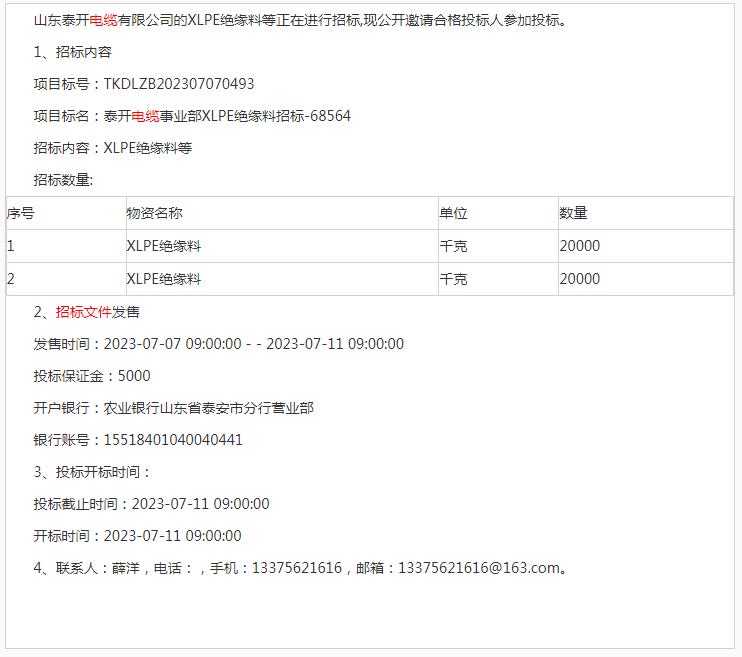Image resolution: width=742 pixels, height=657 pixels.
Task: Click the mobile number 13375621616
Action: (297, 568)
